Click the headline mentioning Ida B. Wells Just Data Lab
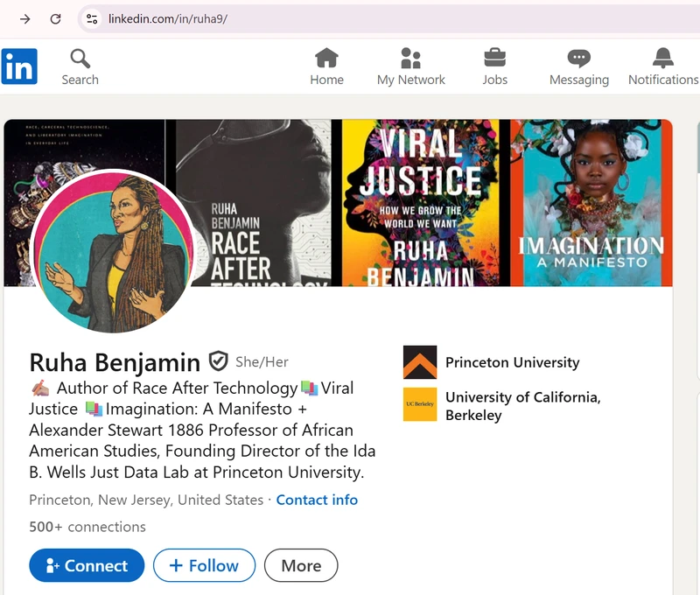 [x=202, y=430]
